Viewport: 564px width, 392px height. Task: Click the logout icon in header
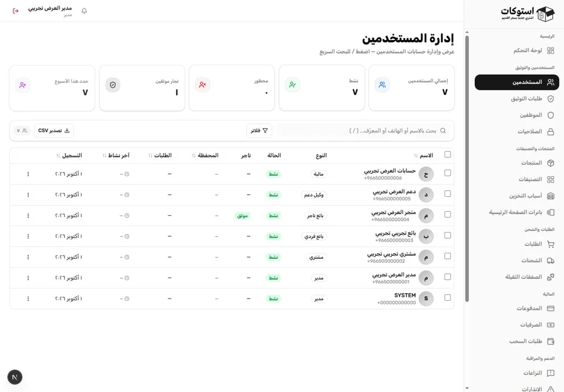(15, 11)
